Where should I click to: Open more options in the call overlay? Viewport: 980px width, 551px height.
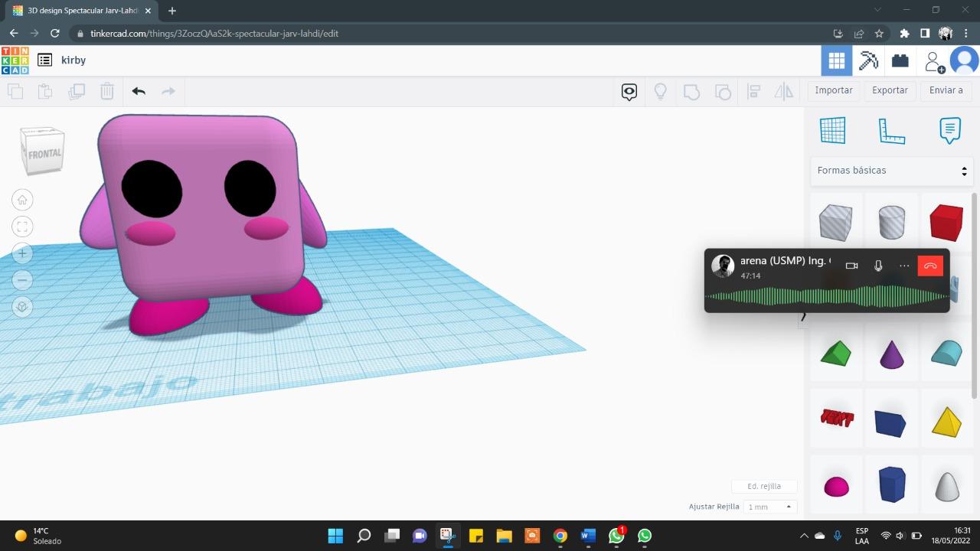coord(904,266)
